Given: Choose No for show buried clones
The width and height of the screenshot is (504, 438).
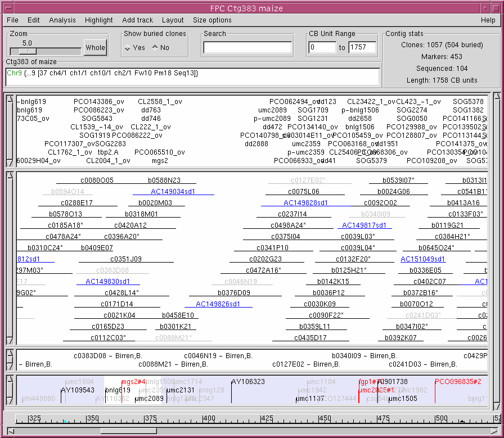Looking at the screenshot, I should [155, 48].
